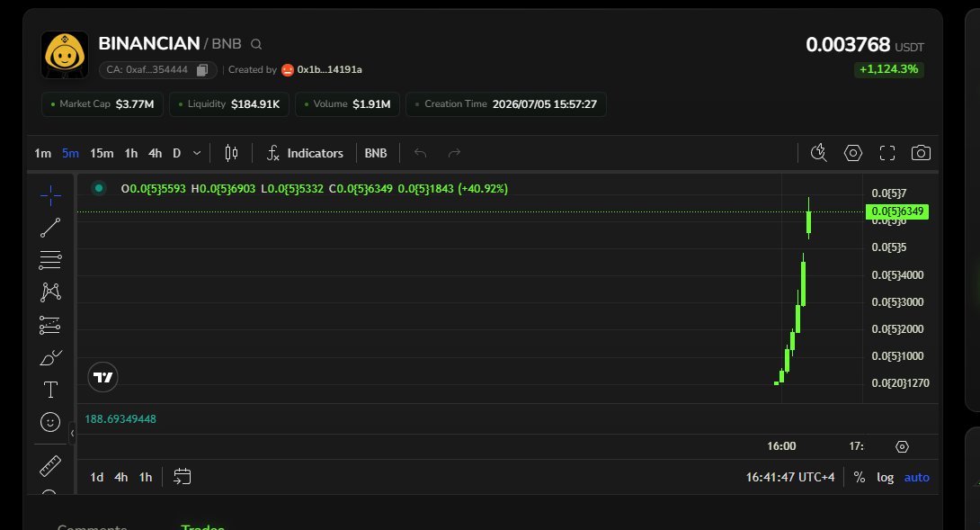Click the +1,124.3% change badge
This screenshot has width=980, height=530.
[x=889, y=69]
